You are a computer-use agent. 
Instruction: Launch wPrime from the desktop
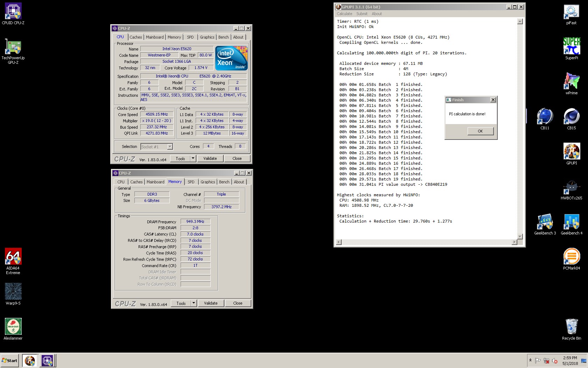point(571,83)
